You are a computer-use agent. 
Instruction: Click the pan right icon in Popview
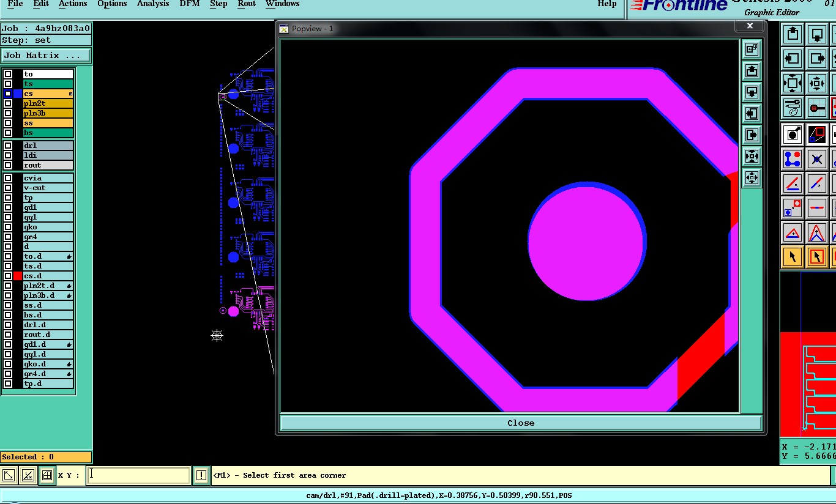click(752, 135)
